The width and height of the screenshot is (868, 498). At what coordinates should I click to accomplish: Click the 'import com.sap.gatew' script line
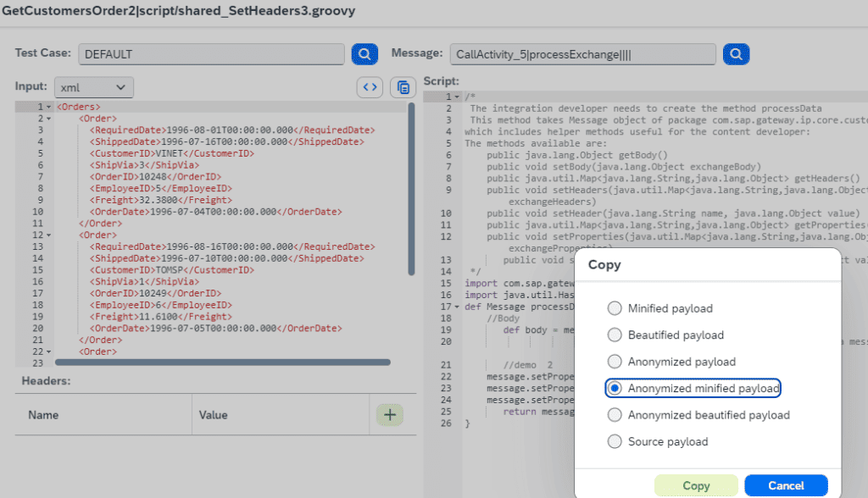(x=520, y=284)
